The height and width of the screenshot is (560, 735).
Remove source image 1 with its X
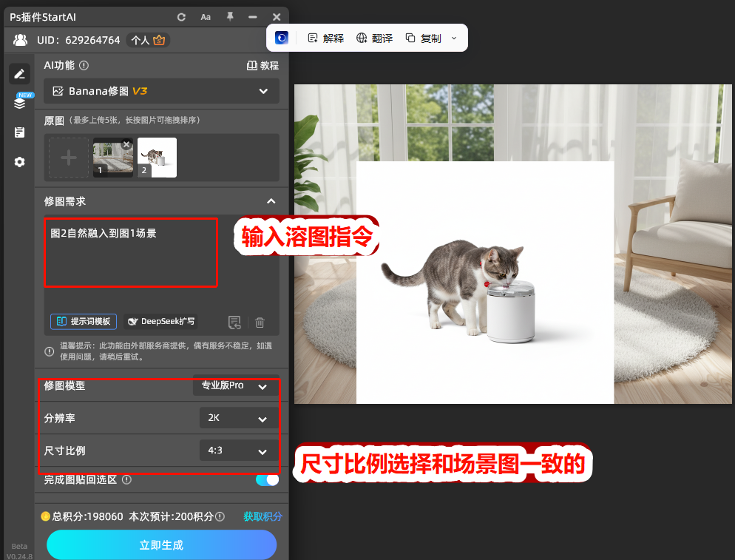(x=126, y=144)
